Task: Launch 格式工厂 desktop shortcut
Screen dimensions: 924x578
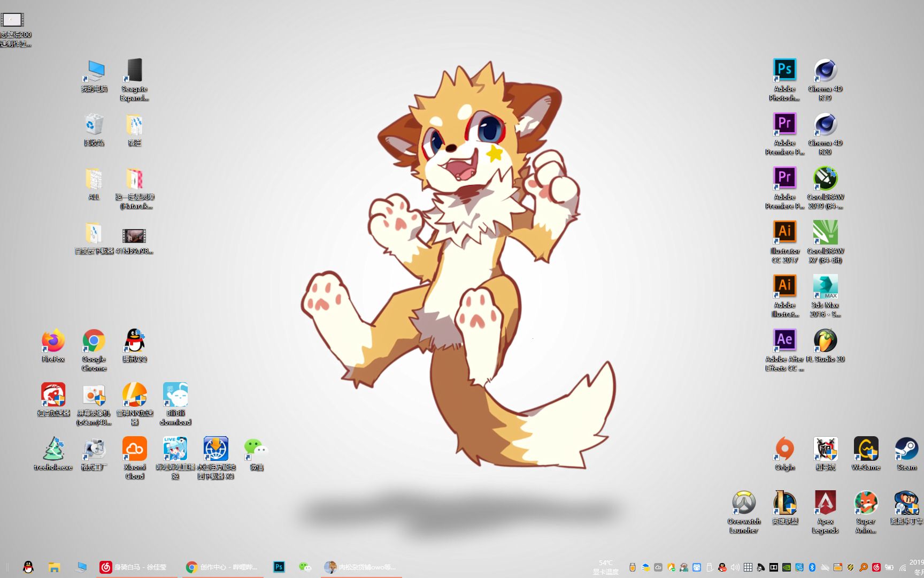Action: 94,454
